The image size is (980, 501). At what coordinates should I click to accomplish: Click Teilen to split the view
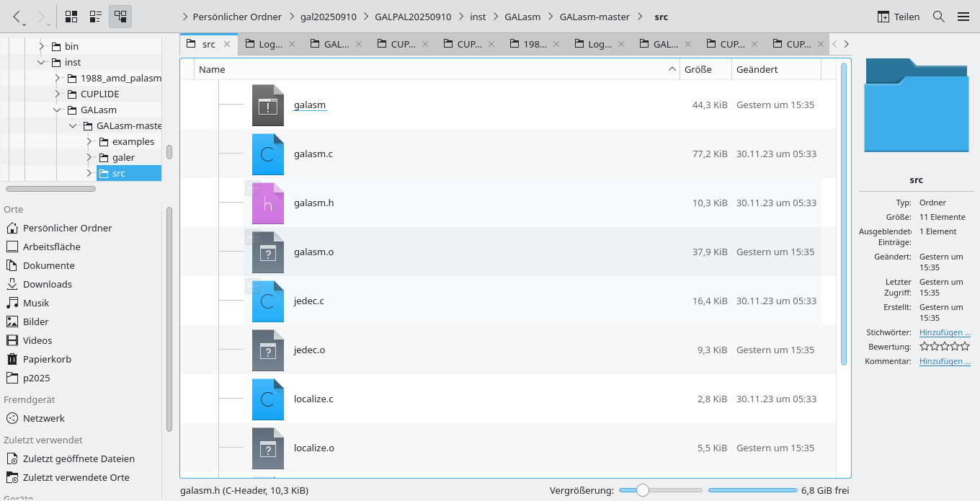(x=898, y=17)
